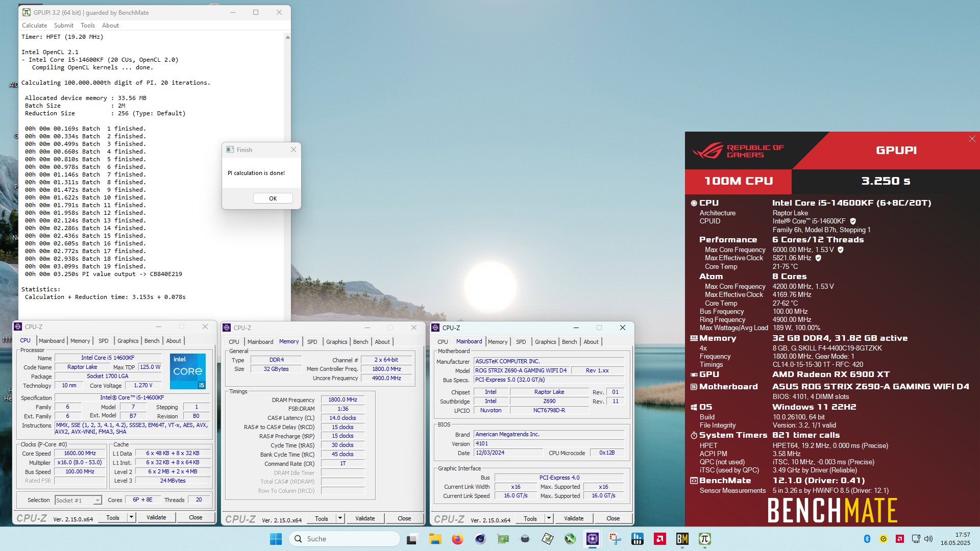Screen dimensions: 980x551
Task: Close the ROG BenchMate result panel
Action: coord(972,139)
